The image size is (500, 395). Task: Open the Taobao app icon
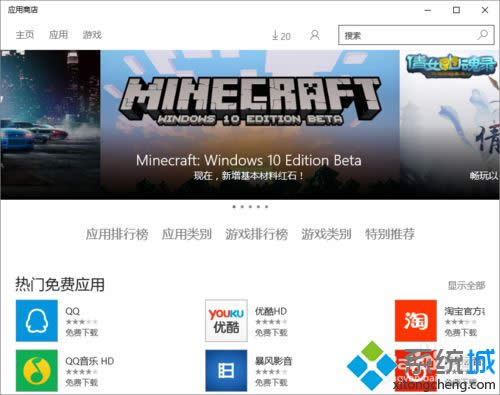pyautogui.click(x=416, y=321)
